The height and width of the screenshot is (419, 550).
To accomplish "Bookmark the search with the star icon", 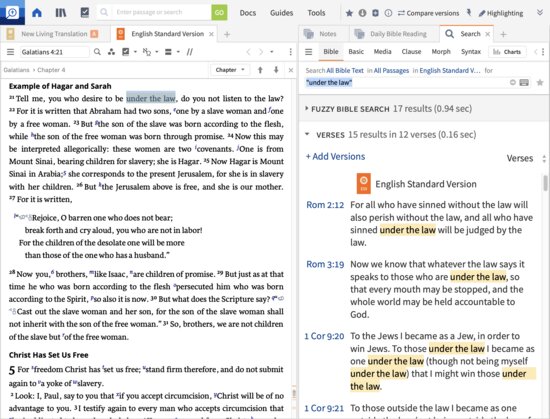I will [540, 83].
